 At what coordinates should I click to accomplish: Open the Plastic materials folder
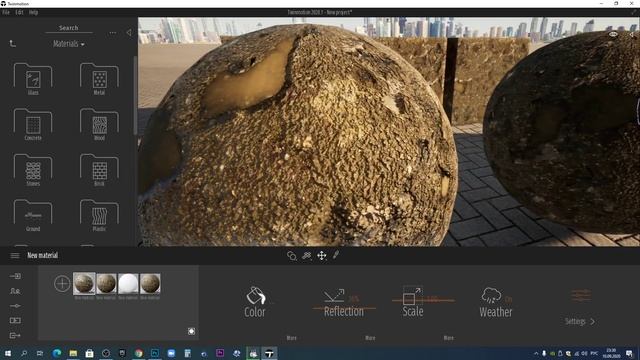tap(99, 215)
